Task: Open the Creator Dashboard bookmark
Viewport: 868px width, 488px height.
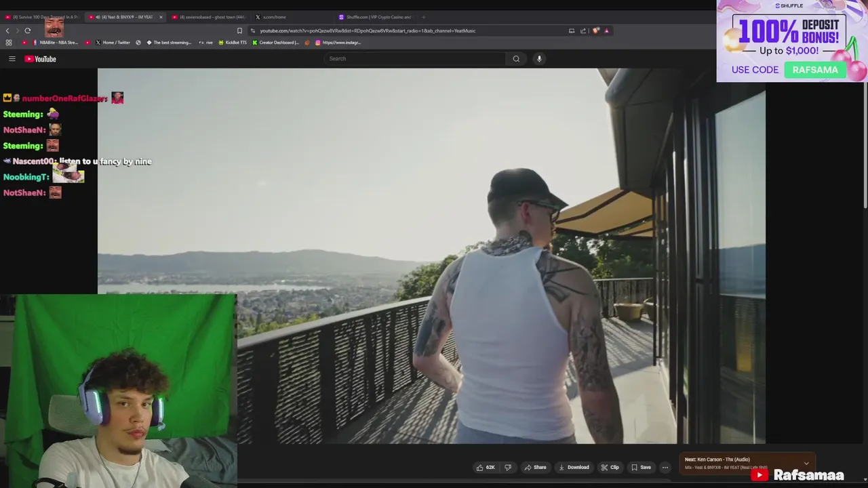Action: pyautogui.click(x=275, y=43)
